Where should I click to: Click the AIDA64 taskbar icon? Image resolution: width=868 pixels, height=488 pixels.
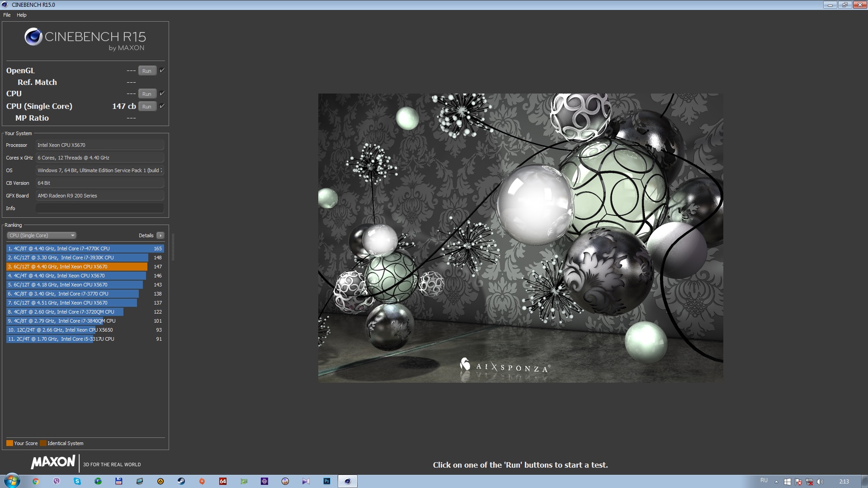(x=223, y=481)
